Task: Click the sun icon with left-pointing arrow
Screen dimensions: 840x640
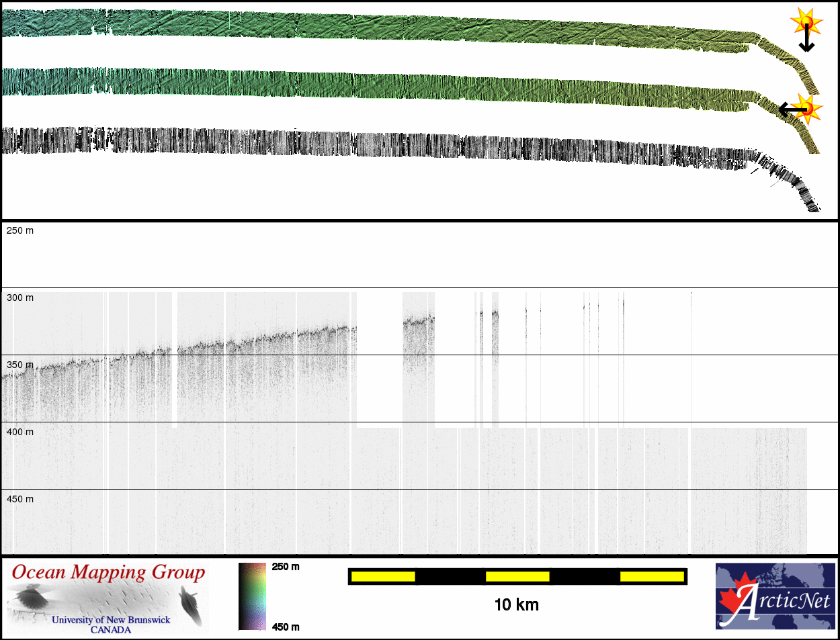Action: 808,108
